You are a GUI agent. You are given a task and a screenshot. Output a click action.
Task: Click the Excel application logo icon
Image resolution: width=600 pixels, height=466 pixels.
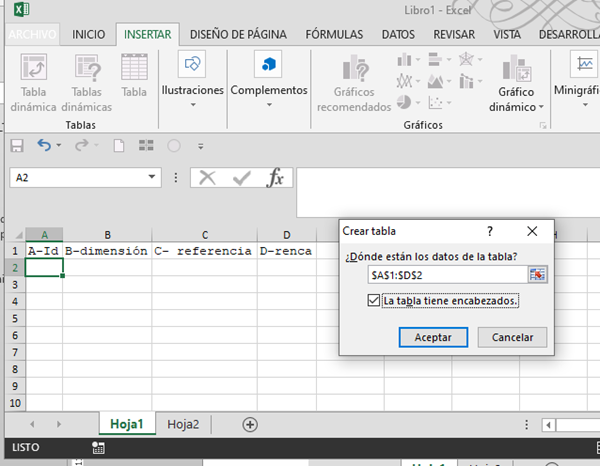[x=21, y=9]
